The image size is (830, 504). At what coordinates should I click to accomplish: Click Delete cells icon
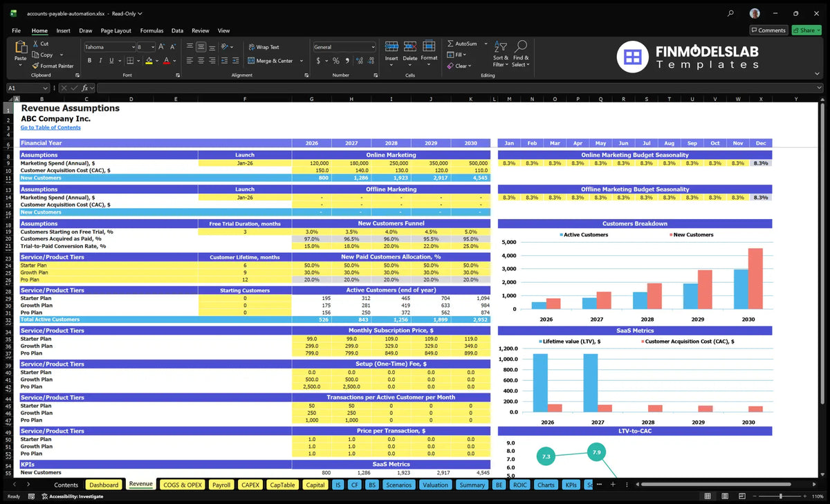[410, 46]
